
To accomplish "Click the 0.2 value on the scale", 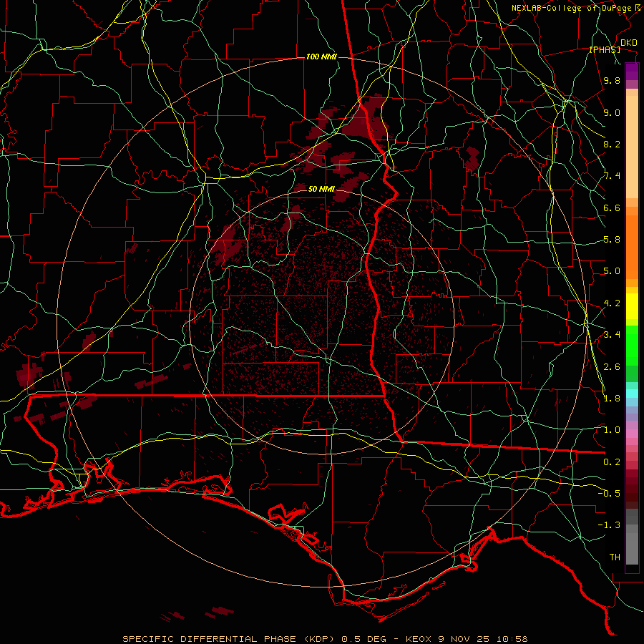I will [612, 462].
